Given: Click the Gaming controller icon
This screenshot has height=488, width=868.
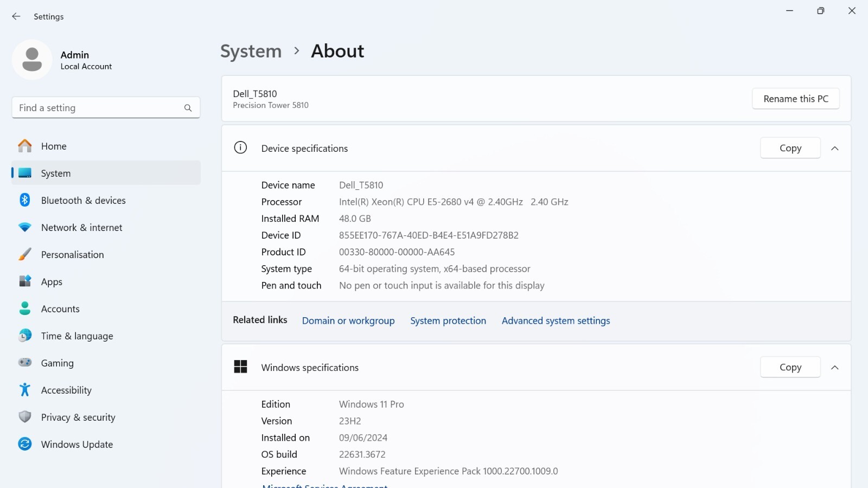Looking at the screenshot, I should coord(25,363).
